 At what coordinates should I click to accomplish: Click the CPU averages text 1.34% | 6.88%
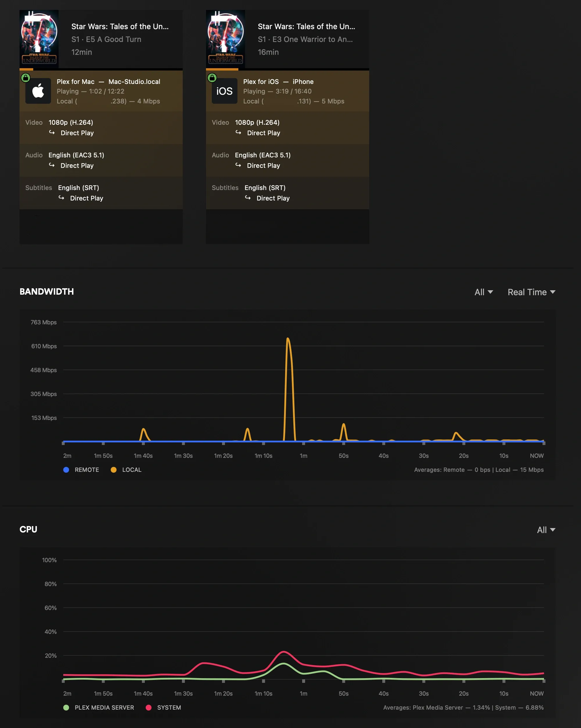click(x=463, y=707)
